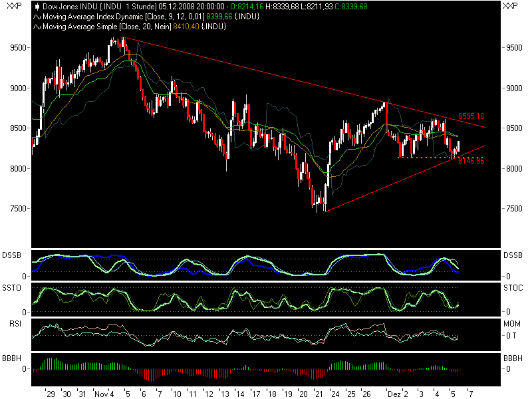Click the wave icon for Moving Average Index Dynamic

click(x=37, y=17)
